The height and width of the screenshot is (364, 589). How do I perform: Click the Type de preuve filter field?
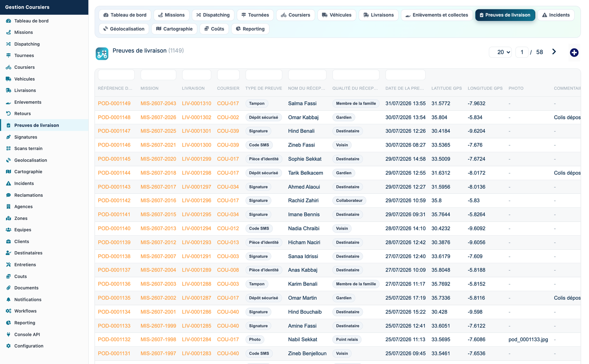(x=264, y=75)
